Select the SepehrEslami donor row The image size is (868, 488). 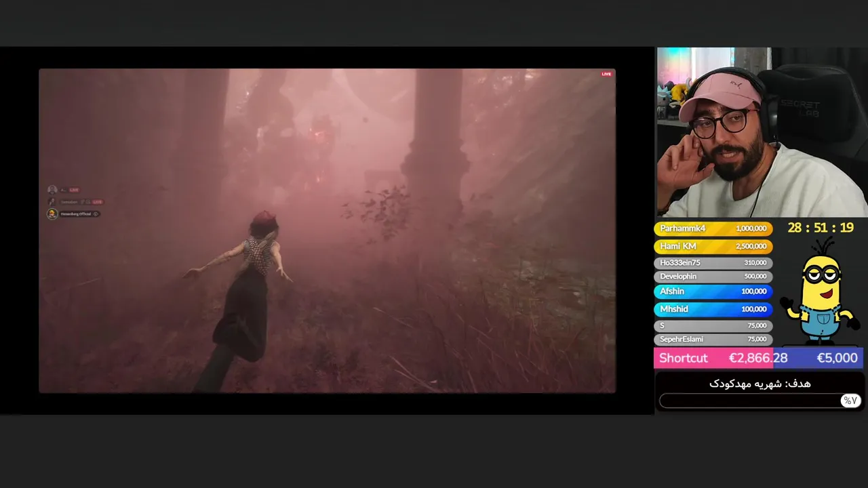coord(713,339)
